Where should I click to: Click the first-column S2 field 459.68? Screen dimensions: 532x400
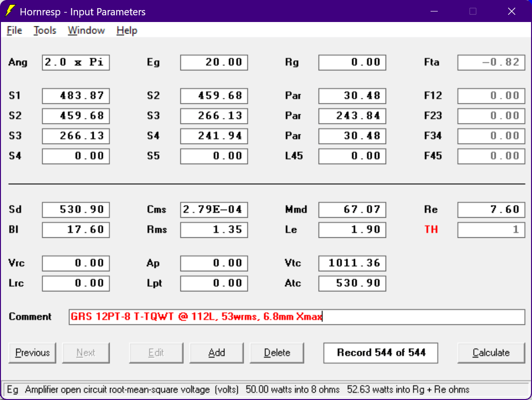[76, 116]
